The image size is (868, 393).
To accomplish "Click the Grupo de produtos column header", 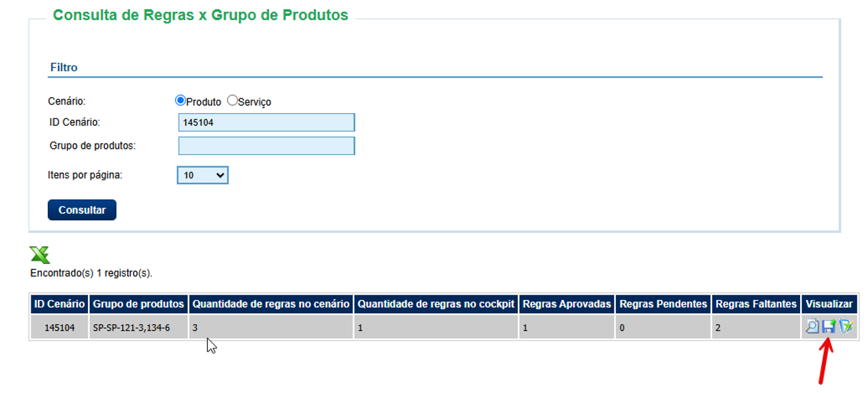I will pyautogui.click(x=138, y=304).
